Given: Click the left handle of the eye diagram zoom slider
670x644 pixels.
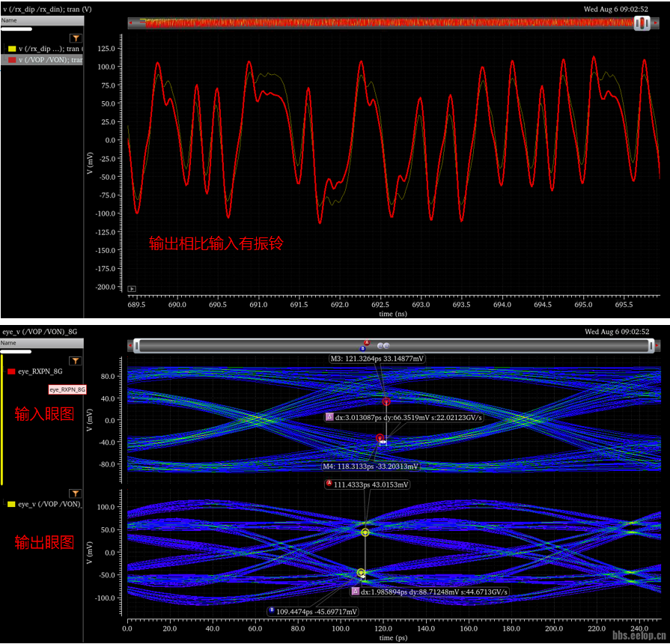Looking at the screenshot, I should (x=136, y=346).
